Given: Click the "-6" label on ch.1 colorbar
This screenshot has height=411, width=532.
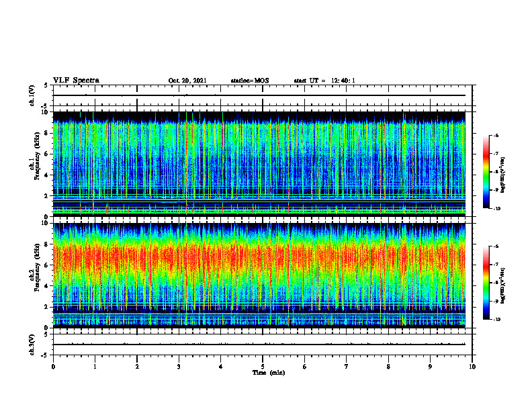Looking at the screenshot, I should pos(496,135).
